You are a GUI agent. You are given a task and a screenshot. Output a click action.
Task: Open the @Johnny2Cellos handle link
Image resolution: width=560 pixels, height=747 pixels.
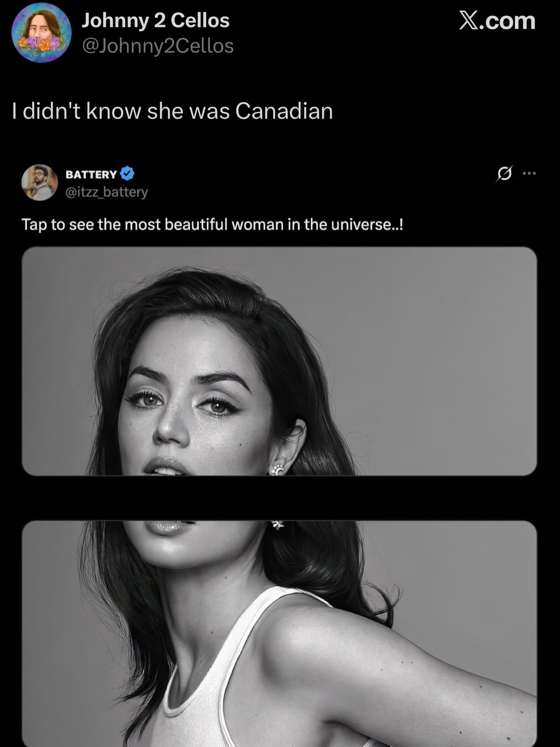(157, 46)
